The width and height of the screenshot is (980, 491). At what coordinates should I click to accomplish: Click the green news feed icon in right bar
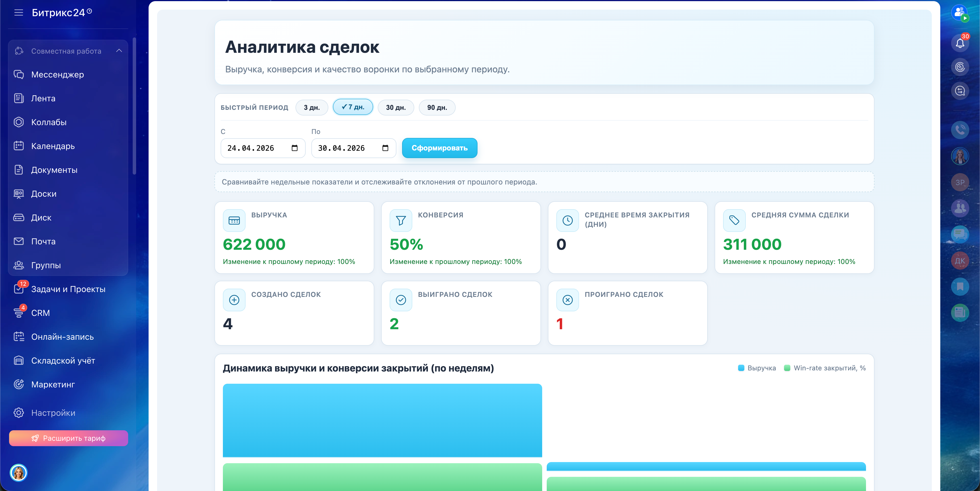coord(960,313)
